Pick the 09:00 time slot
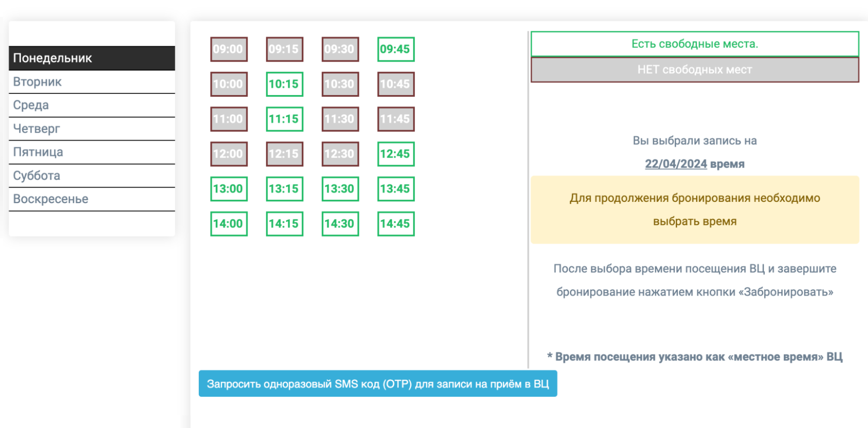This screenshot has height=428, width=868. [x=229, y=49]
